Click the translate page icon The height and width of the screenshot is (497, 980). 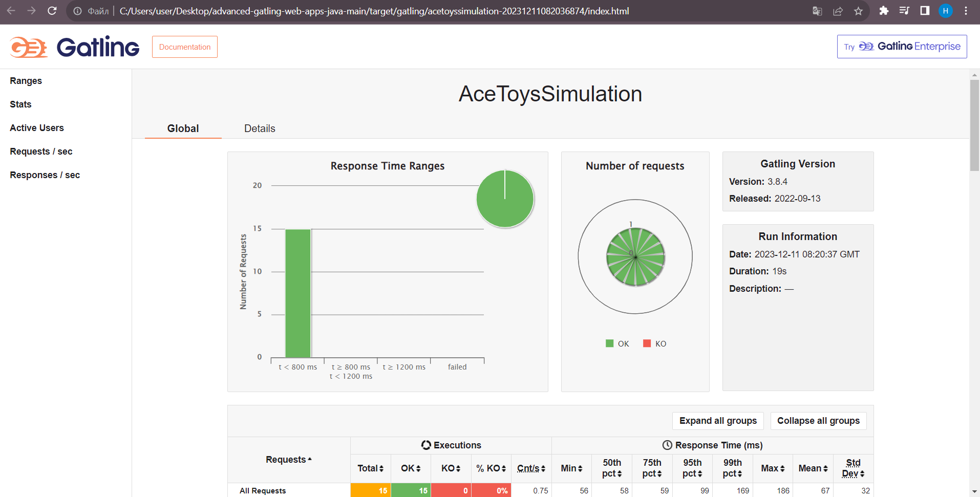click(x=817, y=11)
